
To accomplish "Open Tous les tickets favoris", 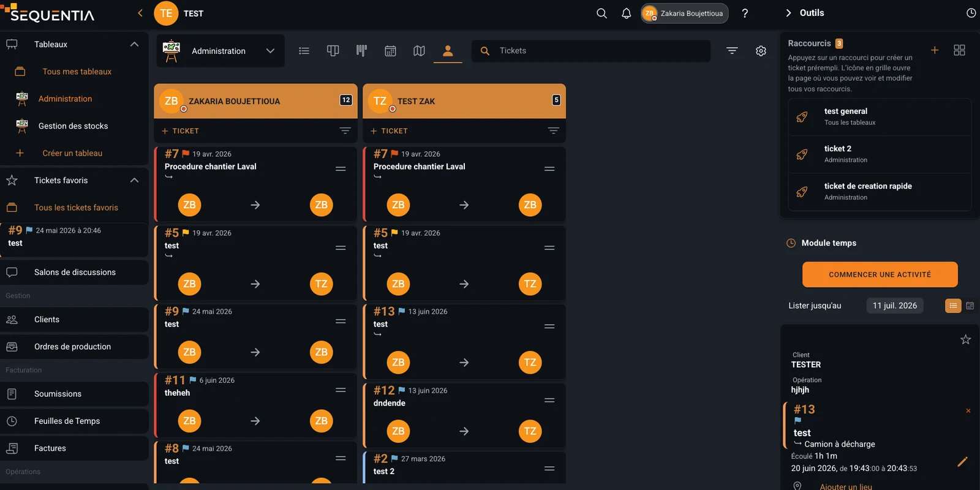I will [76, 208].
